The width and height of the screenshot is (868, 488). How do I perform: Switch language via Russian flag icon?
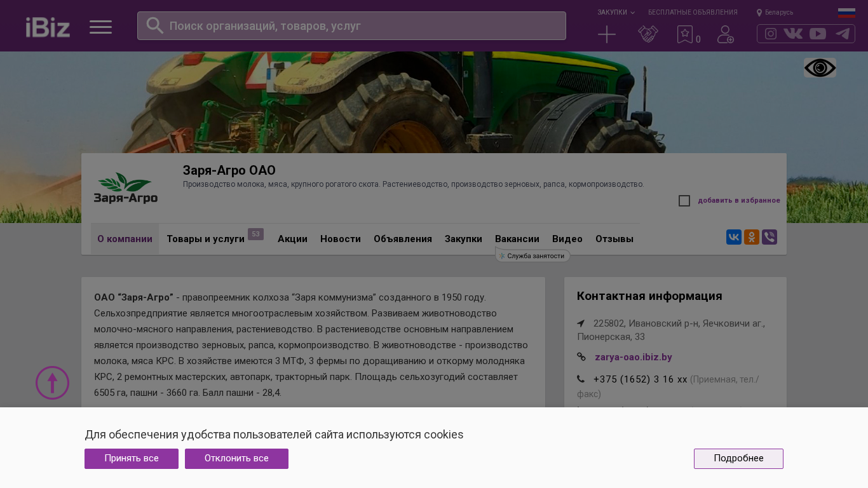846,13
